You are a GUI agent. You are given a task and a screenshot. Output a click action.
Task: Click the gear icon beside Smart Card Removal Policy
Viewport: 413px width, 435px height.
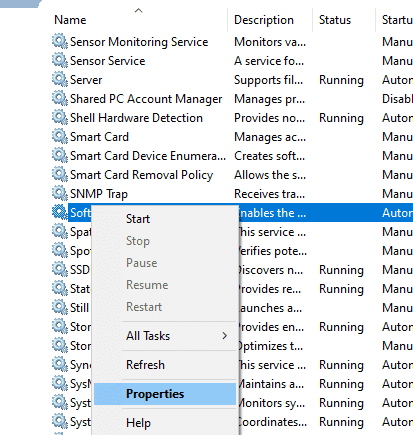pyautogui.click(x=60, y=175)
